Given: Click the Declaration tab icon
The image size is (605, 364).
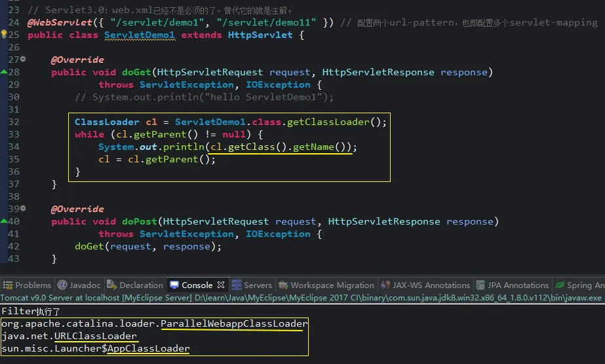Looking at the screenshot, I should click(x=111, y=285).
